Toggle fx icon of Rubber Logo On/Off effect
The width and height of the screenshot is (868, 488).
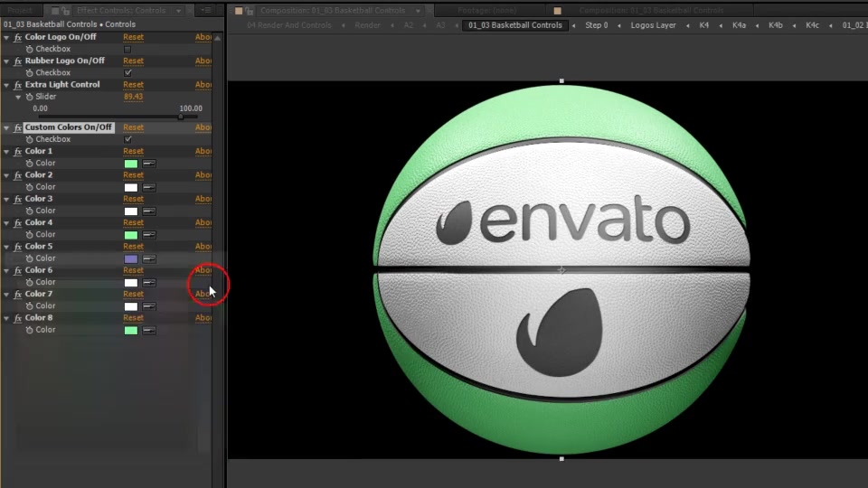18,61
